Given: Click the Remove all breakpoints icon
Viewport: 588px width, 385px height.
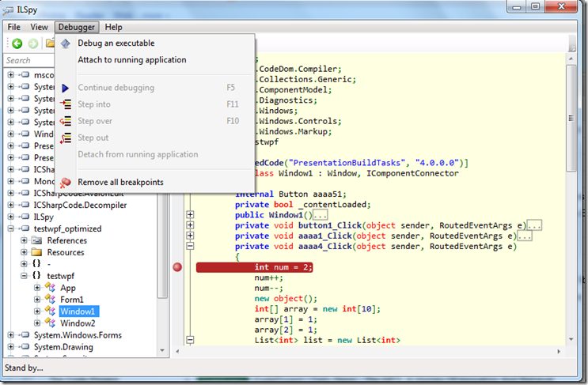Looking at the screenshot, I should tap(66, 183).
